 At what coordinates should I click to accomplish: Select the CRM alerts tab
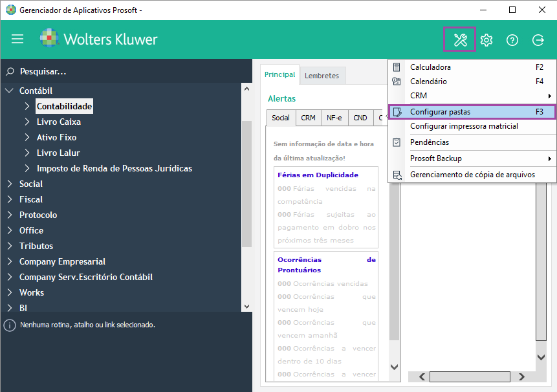(x=309, y=118)
